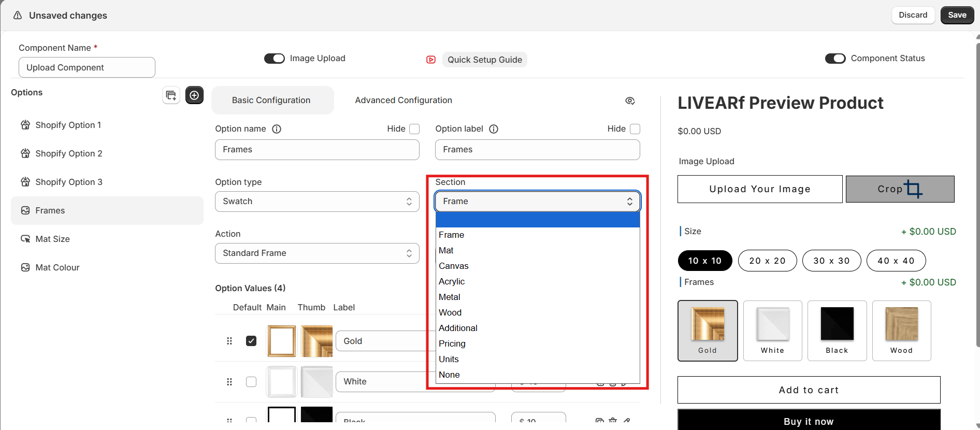This screenshot has height=430, width=980.
Task: Select the 40 x 40 size
Action: (x=896, y=261)
